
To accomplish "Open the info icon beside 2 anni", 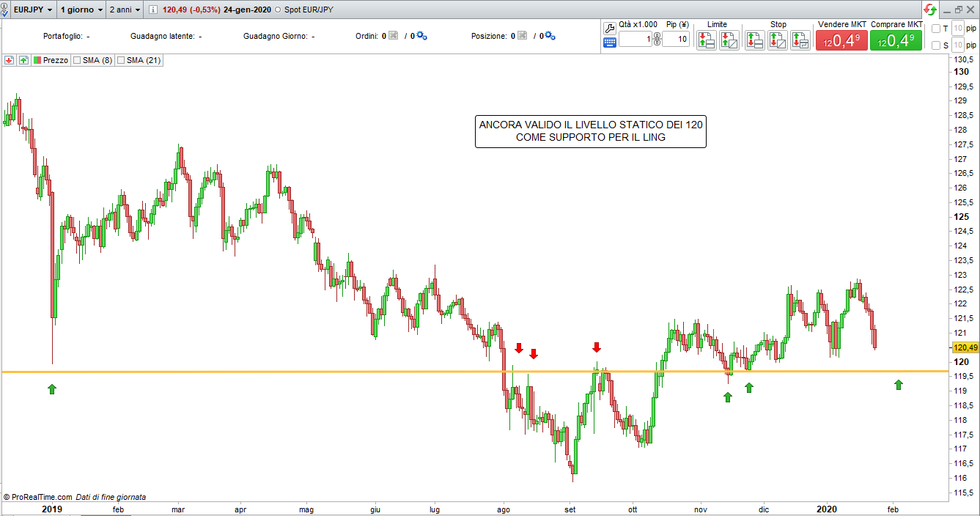I will click(152, 10).
